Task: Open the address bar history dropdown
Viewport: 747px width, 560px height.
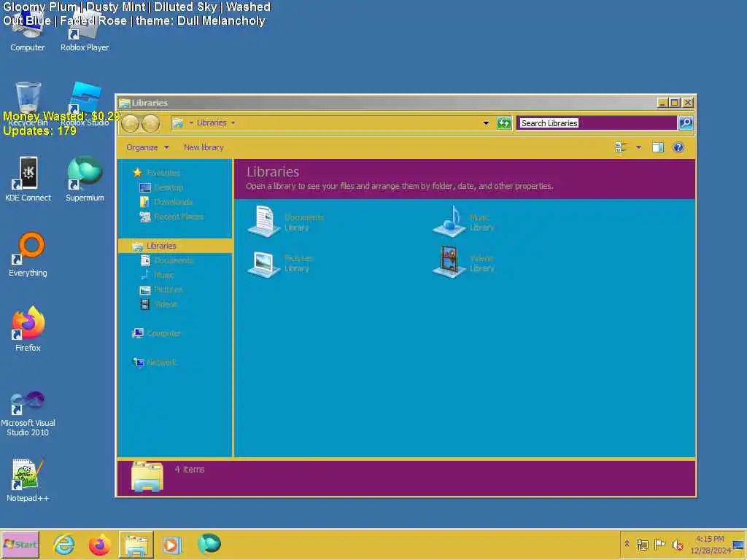Action: [486, 122]
